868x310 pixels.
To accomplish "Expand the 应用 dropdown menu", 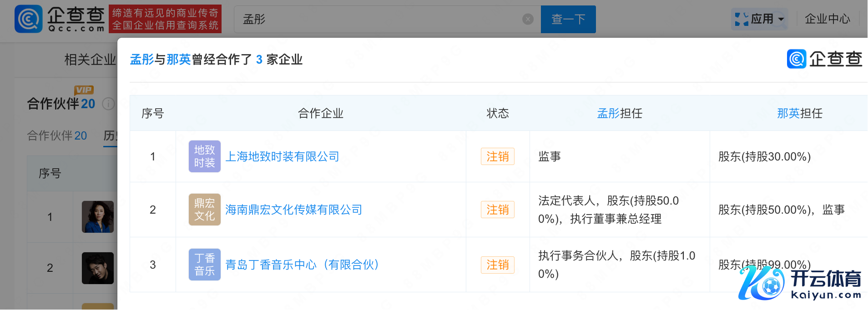I will pyautogui.click(x=761, y=19).
